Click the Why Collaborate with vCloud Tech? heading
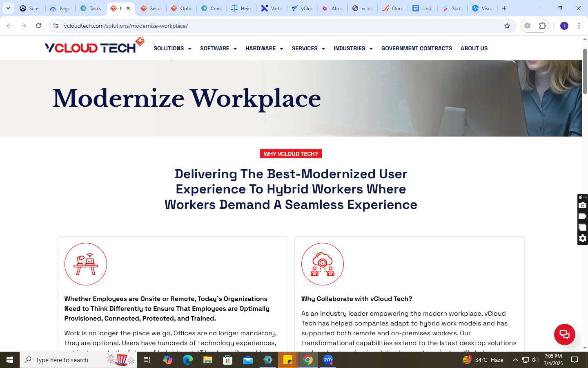 coord(357,299)
